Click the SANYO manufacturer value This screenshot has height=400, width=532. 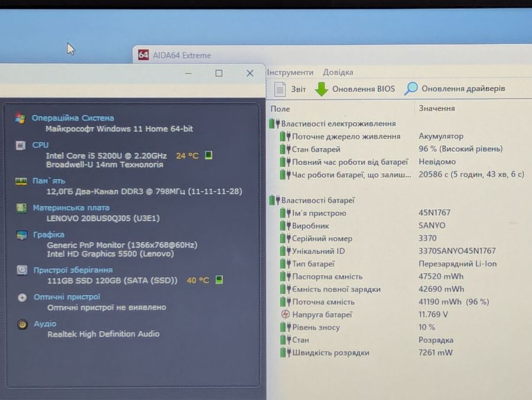[x=432, y=225]
